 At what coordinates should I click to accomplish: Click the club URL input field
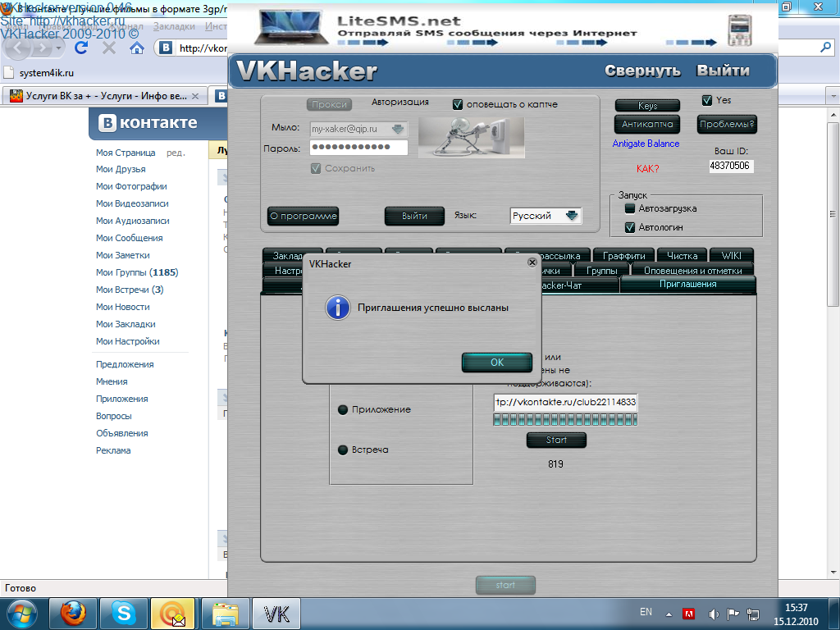[x=565, y=402]
